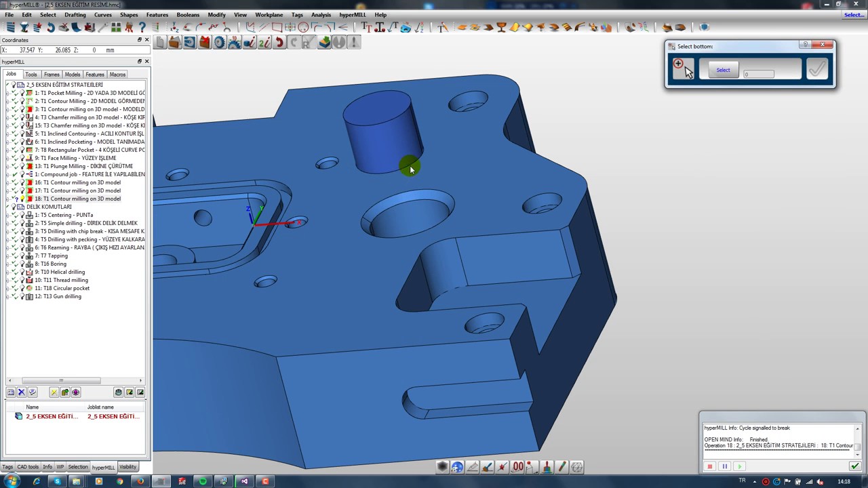Select row '16: T1 Contour milling on 3D model'

[x=77, y=182]
